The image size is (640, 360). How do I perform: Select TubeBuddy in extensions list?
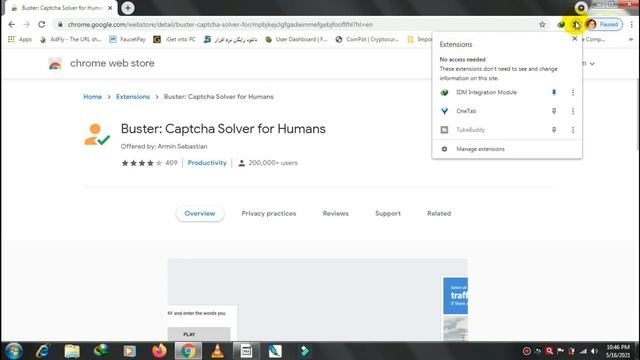(x=471, y=130)
